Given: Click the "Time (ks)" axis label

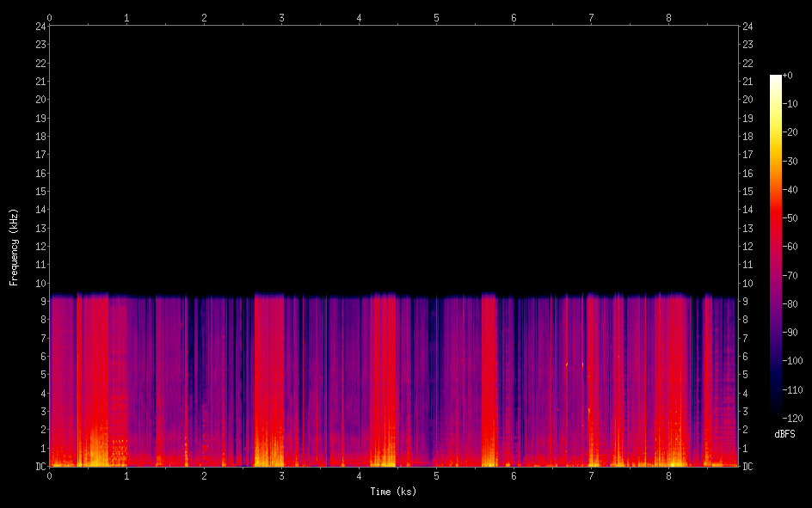Looking at the screenshot, I should [x=393, y=492].
